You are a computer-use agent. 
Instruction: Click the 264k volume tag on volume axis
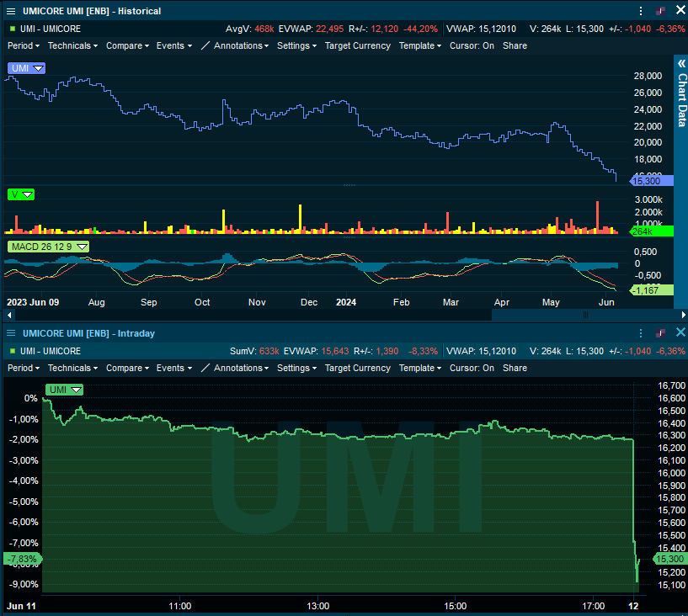pos(652,231)
